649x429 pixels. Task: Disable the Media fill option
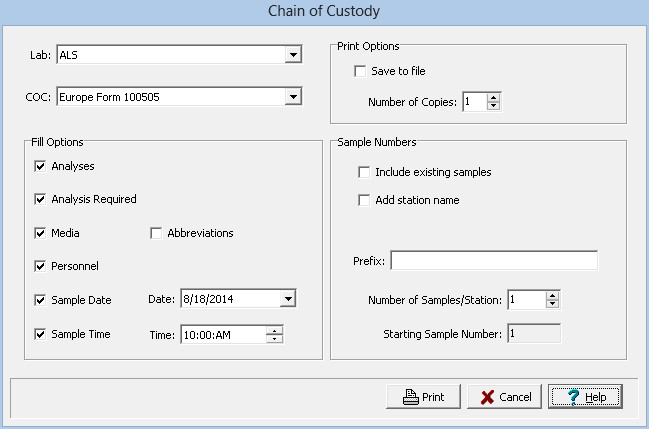click(41, 233)
